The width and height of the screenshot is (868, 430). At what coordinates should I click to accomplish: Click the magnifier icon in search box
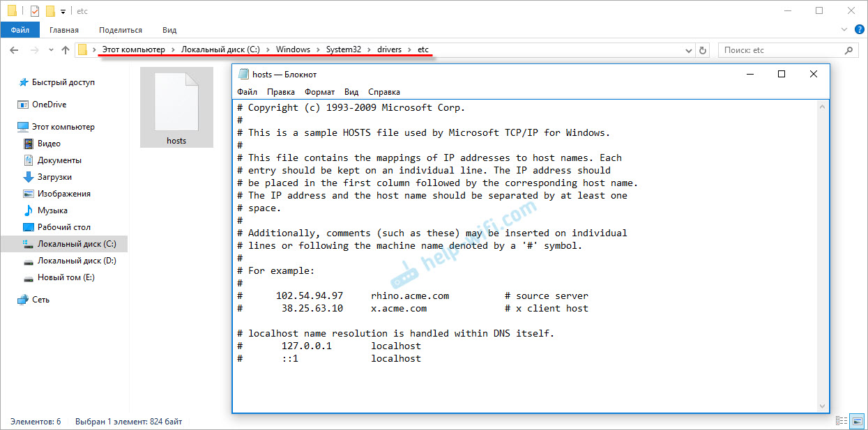tap(848, 50)
